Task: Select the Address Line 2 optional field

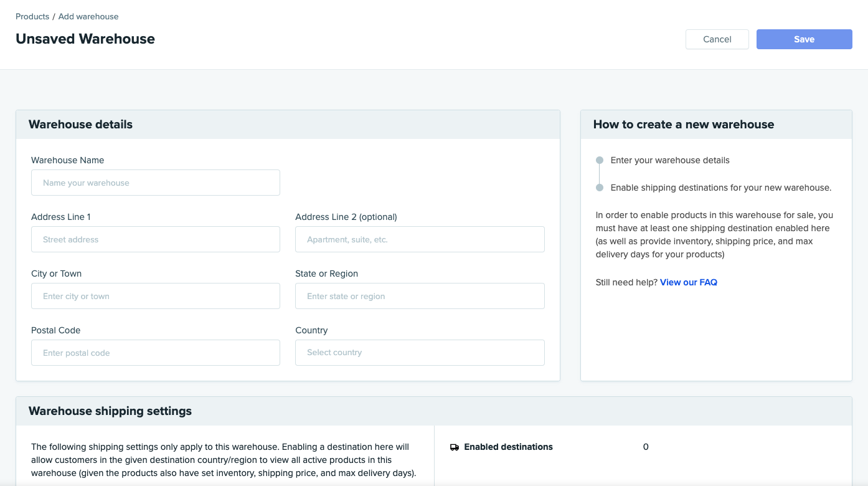Action: tap(420, 240)
